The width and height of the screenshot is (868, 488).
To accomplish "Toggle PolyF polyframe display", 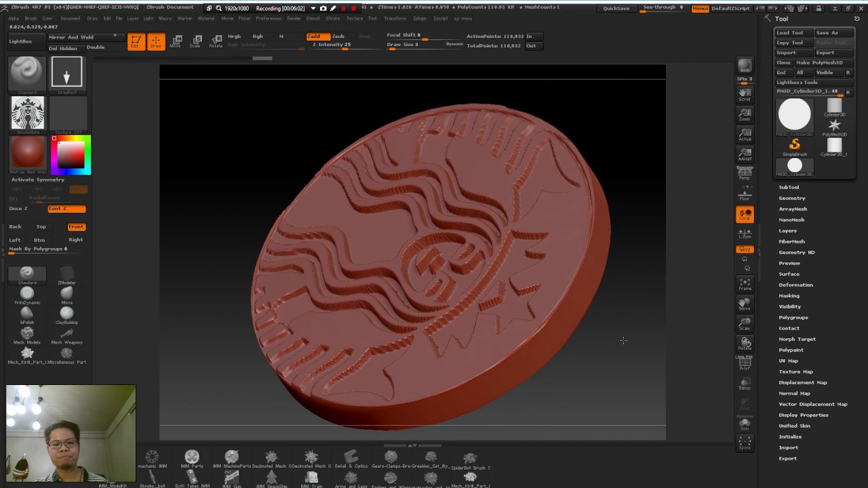I will [x=745, y=363].
